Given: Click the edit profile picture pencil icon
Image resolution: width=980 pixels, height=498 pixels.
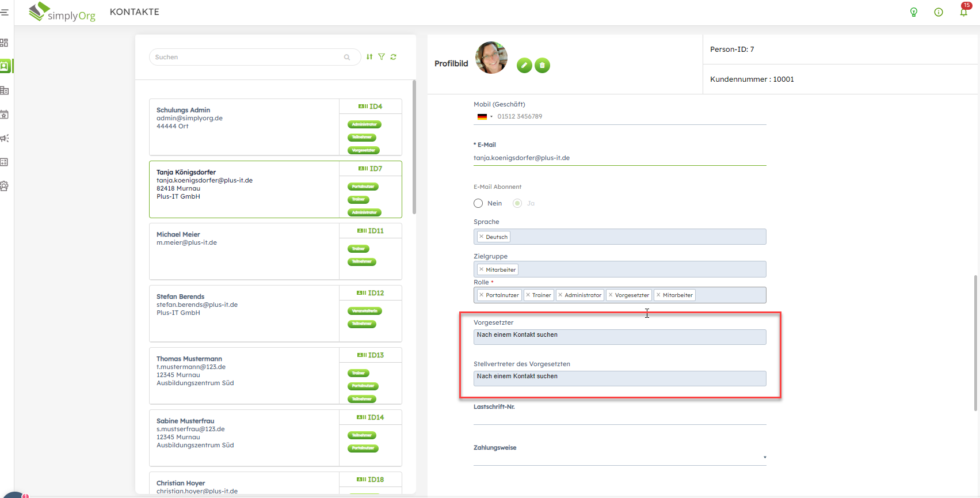Looking at the screenshot, I should pos(524,66).
